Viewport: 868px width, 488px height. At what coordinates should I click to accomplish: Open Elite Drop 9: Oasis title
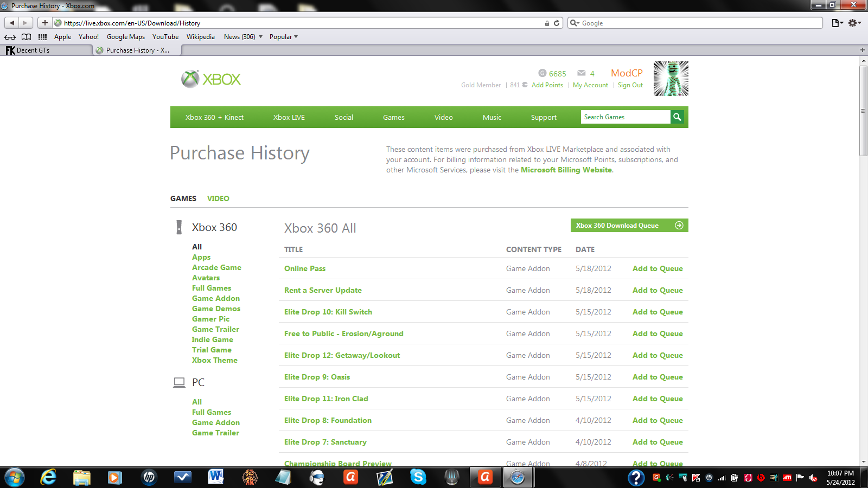coord(317,377)
